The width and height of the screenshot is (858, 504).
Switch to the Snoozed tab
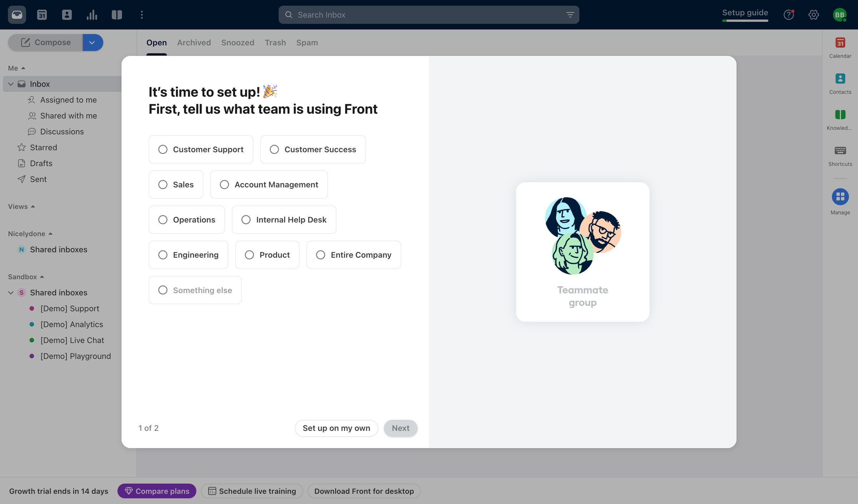pyautogui.click(x=238, y=43)
